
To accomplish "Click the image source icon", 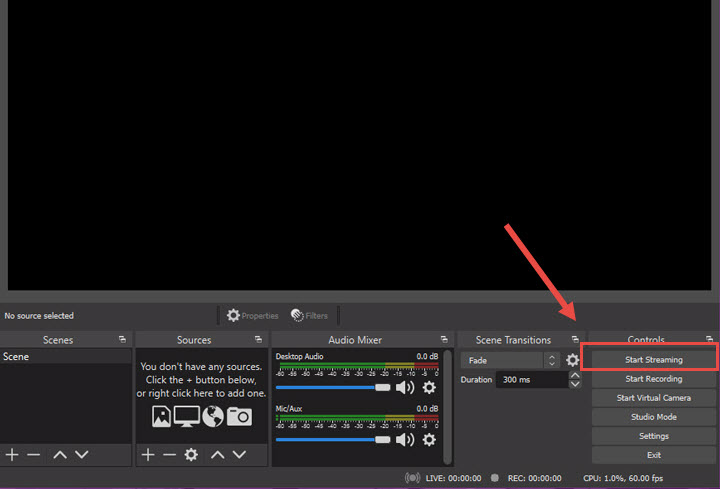I will [161, 416].
